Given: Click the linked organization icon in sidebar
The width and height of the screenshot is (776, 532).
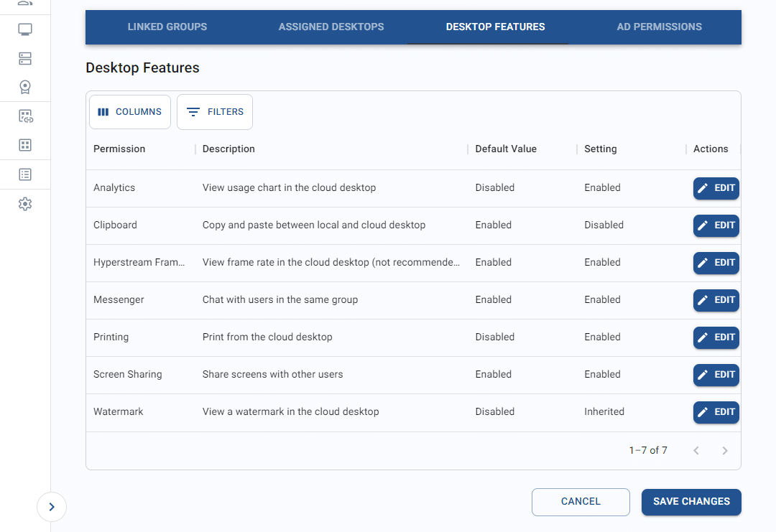Looking at the screenshot, I should tap(25, 116).
